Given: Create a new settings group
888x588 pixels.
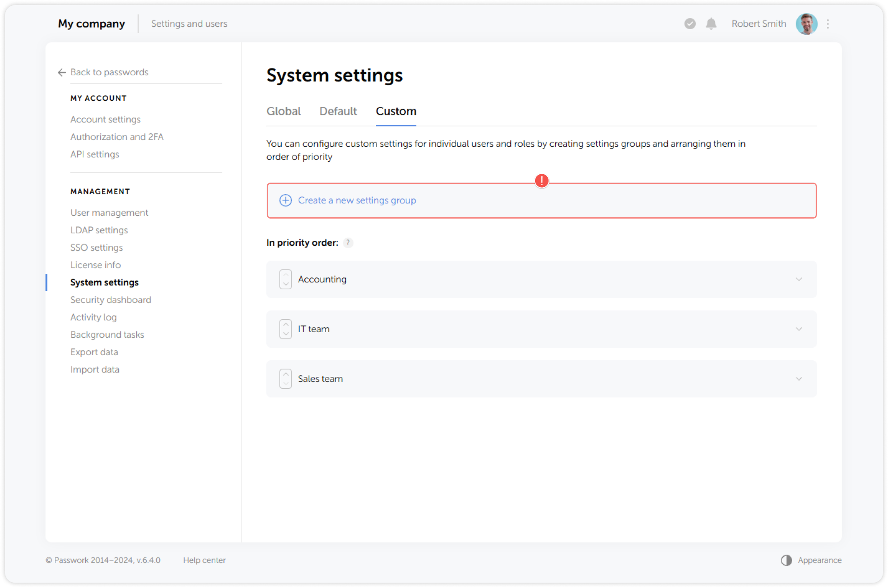Looking at the screenshot, I should [357, 201].
